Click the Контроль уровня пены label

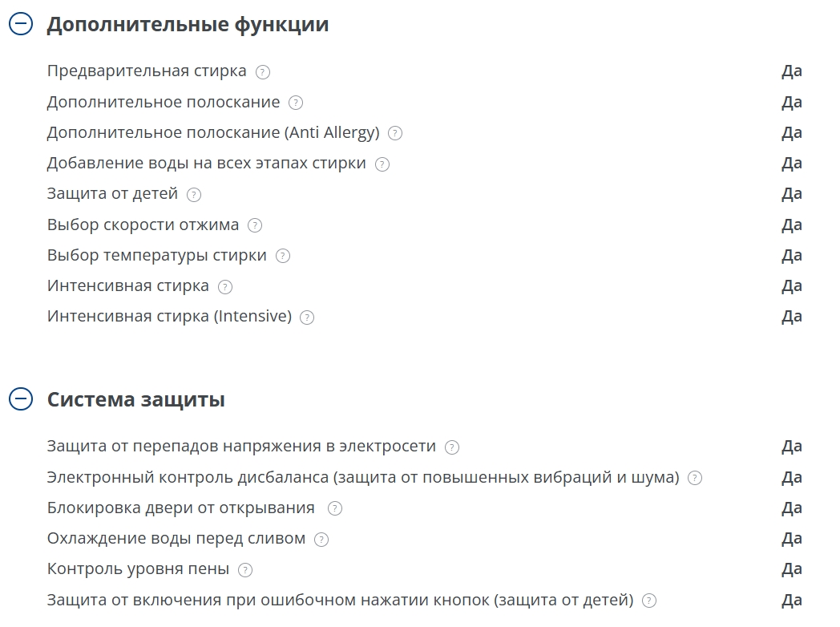click(138, 569)
